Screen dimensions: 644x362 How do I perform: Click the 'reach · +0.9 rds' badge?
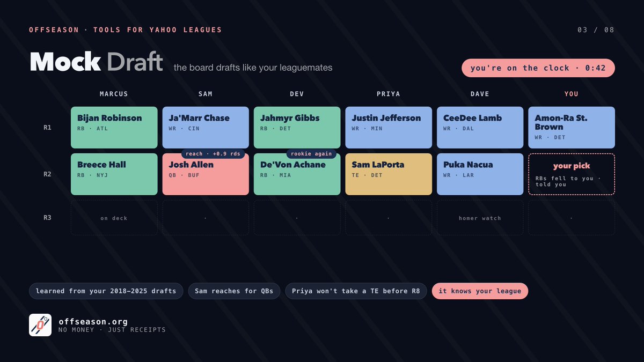point(213,153)
